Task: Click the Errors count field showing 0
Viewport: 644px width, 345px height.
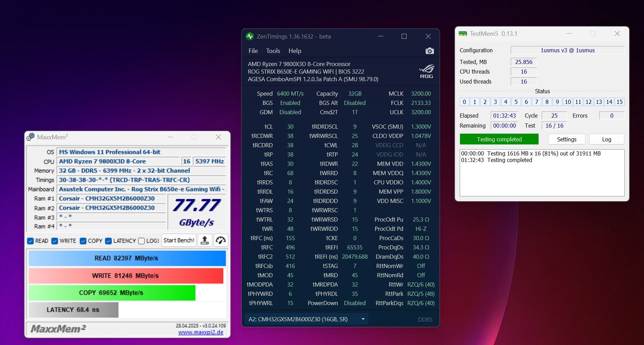Action: (x=612, y=116)
